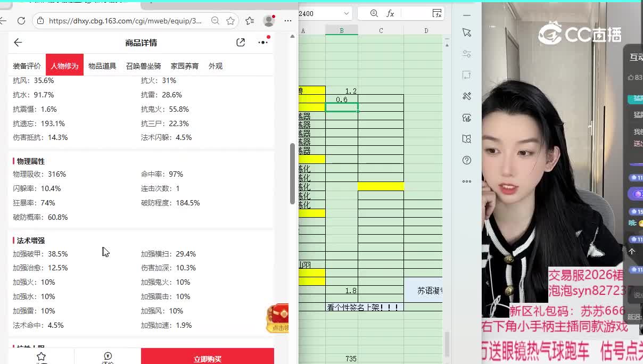Select the 人物修为 tab

[64, 66]
